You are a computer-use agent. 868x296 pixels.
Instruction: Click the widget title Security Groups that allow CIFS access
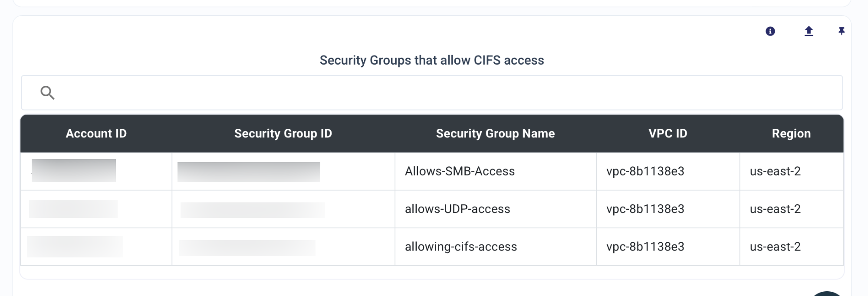(x=432, y=60)
